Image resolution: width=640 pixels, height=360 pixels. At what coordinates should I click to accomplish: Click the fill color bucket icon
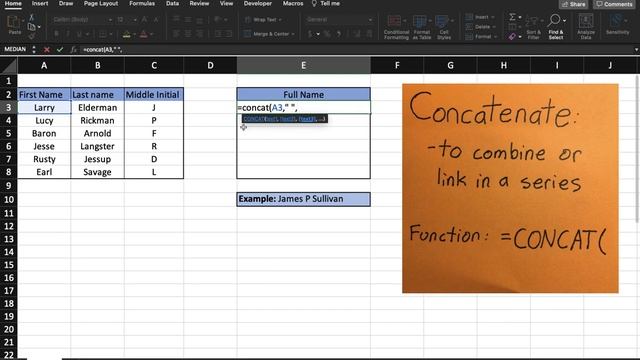coord(127,34)
